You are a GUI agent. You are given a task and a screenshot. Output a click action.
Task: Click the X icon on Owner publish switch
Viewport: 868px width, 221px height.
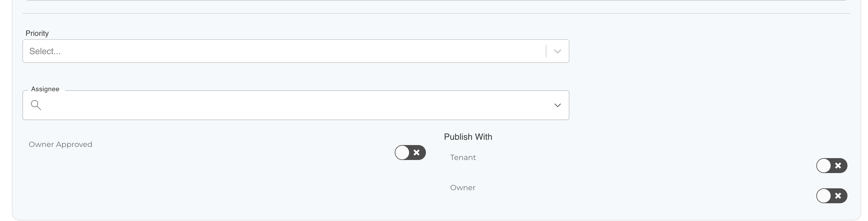(838, 196)
